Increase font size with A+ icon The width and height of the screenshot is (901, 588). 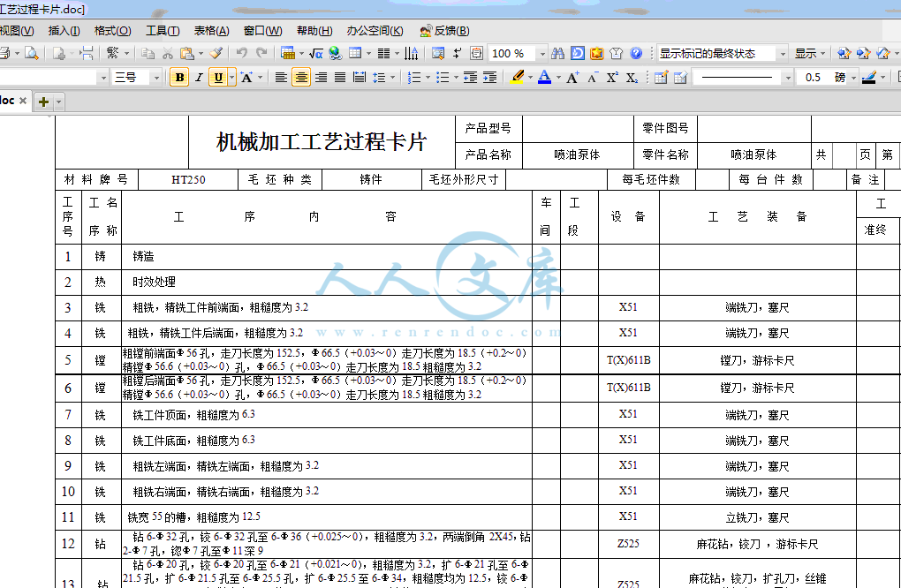pos(573,78)
